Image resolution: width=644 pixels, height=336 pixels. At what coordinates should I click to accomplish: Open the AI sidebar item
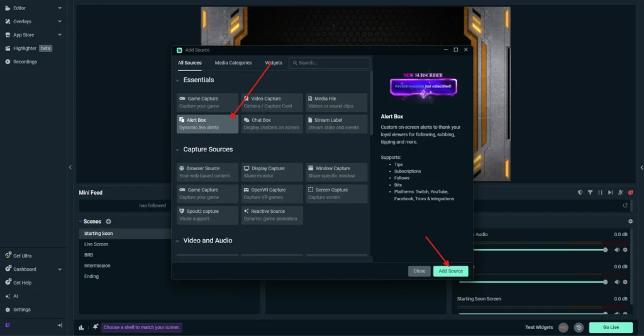pos(11,296)
